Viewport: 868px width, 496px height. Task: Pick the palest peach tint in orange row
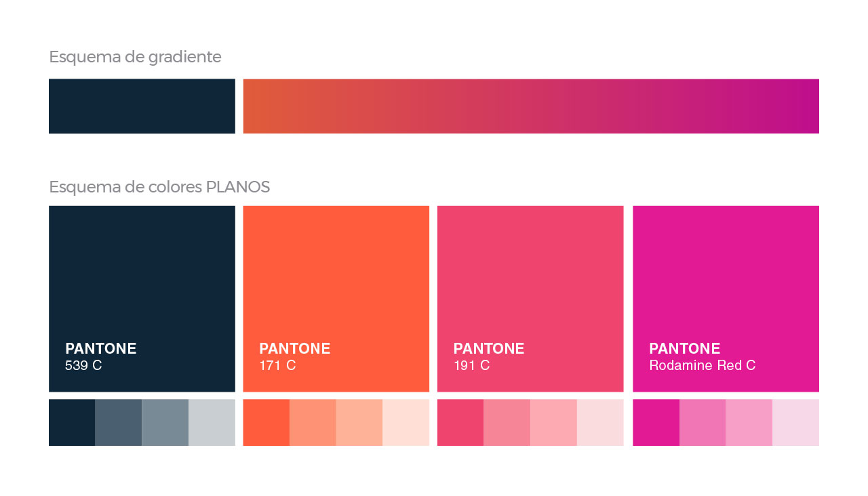[x=406, y=423]
